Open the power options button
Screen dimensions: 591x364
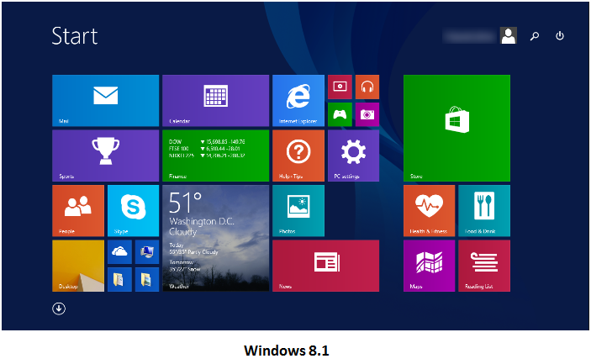(x=560, y=36)
